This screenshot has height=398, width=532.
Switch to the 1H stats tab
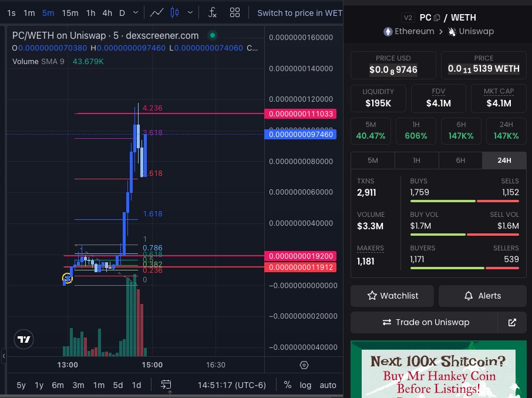[416, 160]
